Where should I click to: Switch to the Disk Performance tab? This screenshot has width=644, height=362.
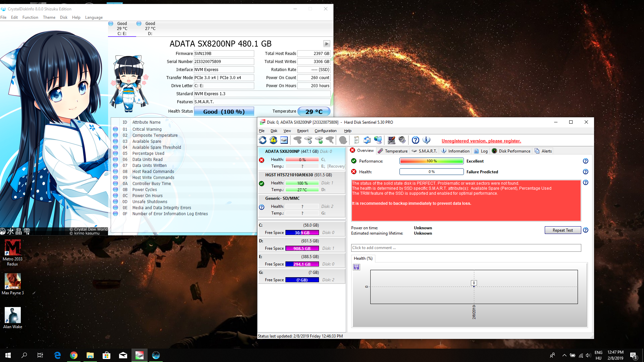pos(511,151)
